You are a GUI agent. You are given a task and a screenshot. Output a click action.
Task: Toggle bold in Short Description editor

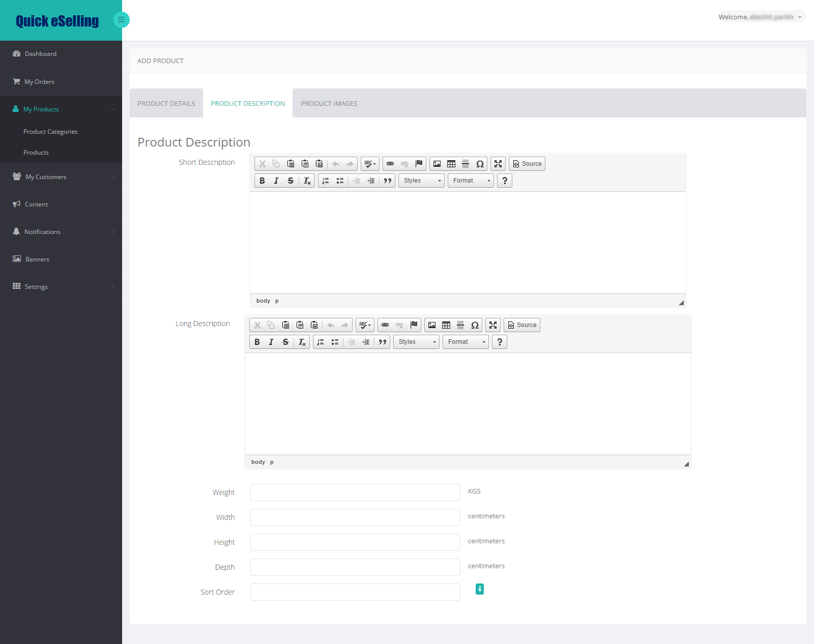pos(262,181)
